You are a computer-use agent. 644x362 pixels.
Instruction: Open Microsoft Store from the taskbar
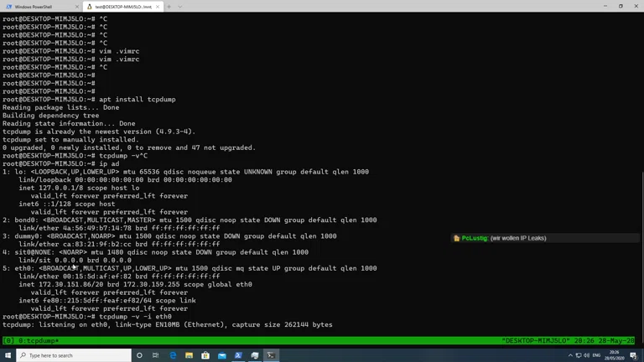(205, 355)
